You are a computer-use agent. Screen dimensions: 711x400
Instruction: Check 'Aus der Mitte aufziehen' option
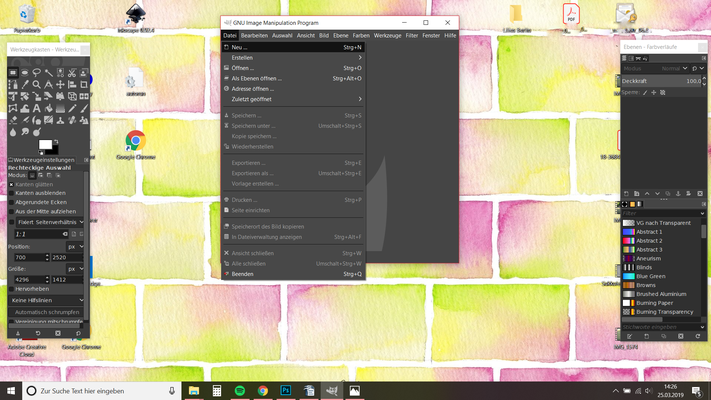[12, 211]
